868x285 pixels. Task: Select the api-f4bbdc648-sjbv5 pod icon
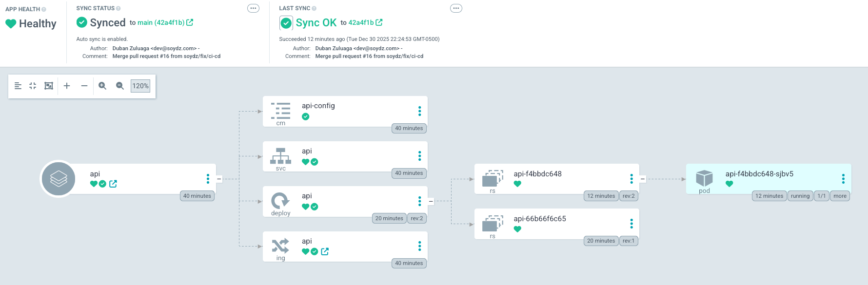[704, 178]
